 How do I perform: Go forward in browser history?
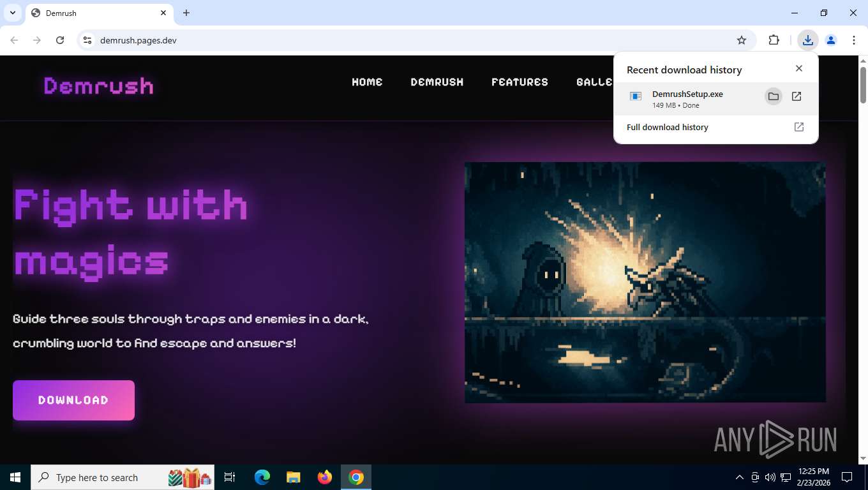coord(37,40)
